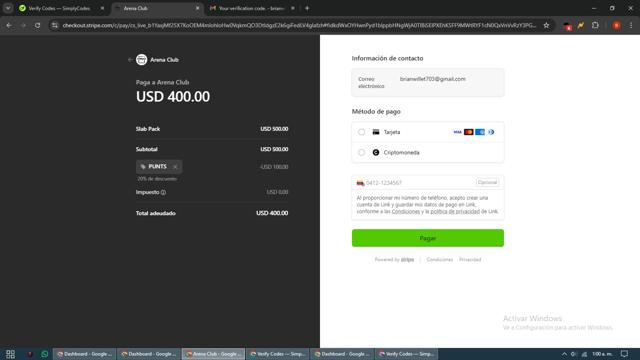Click the Total adeudado label
The width and height of the screenshot is (640, 360).
pos(156,213)
